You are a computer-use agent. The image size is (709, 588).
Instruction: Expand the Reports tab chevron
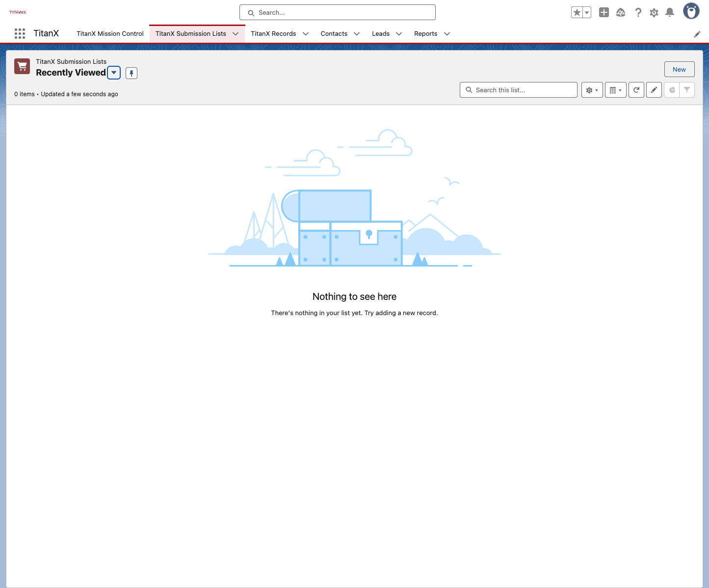447,34
